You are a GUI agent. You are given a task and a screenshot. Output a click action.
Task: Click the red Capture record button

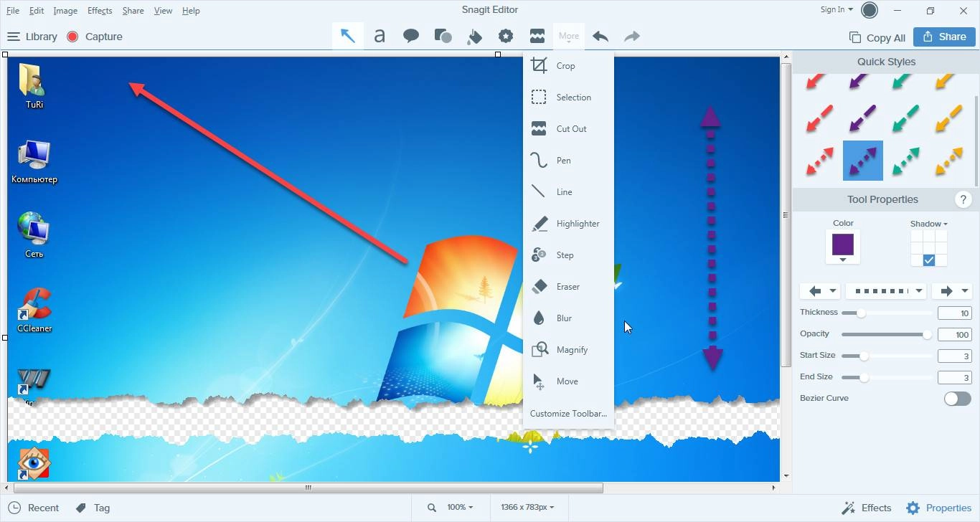pos(72,37)
